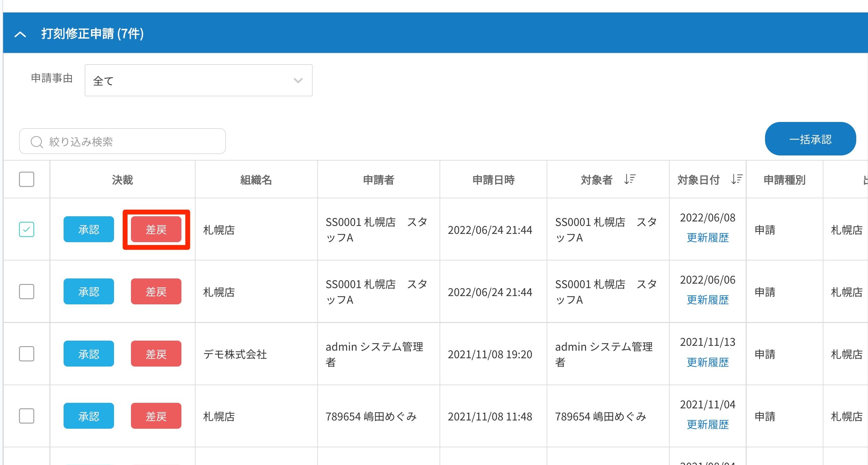Collapse the 打刻修正申請 section chevron
868x465 pixels.
point(20,34)
